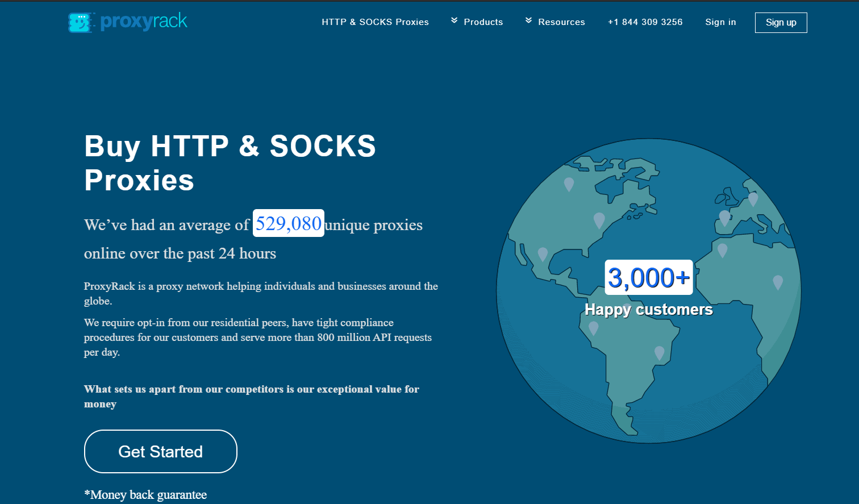Click the Money back guarantee note
The image size is (859, 504).
click(x=145, y=495)
